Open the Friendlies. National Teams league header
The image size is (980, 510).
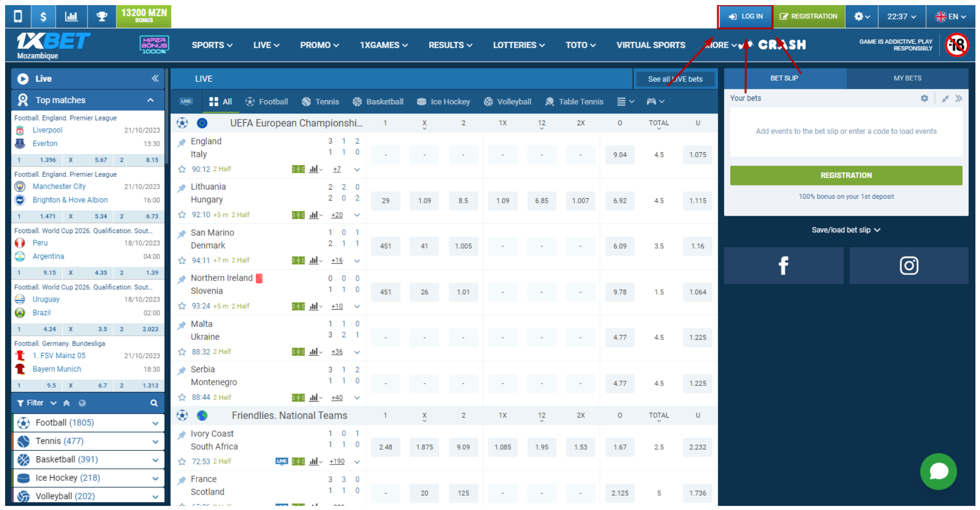coord(289,415)
